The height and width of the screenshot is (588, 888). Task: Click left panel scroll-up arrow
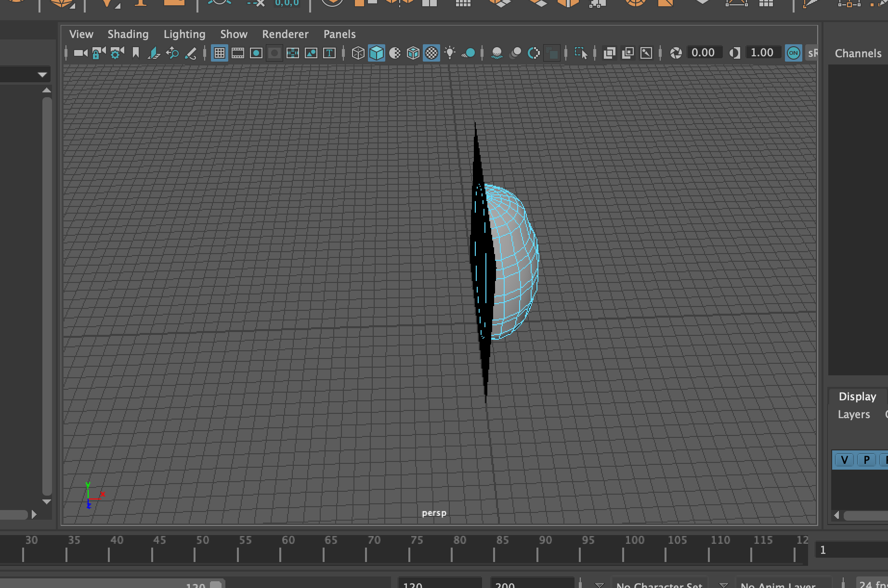point(47,90)
